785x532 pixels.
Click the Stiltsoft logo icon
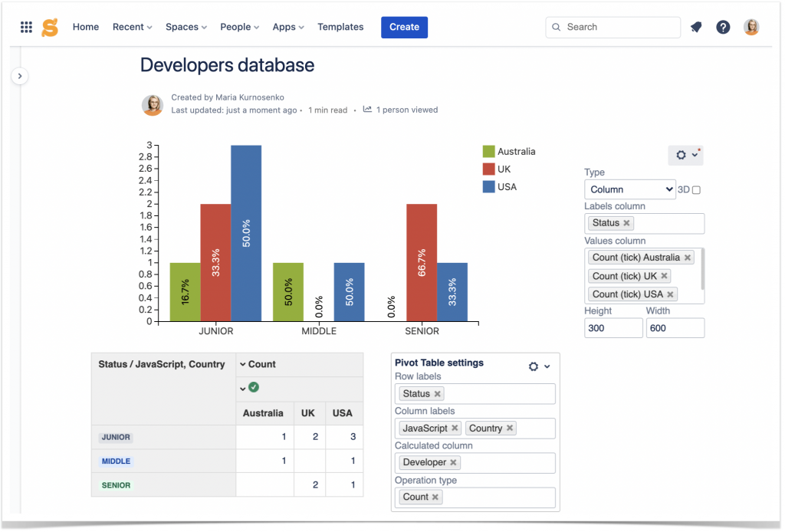pyautogui.click(x=50, y=26)
